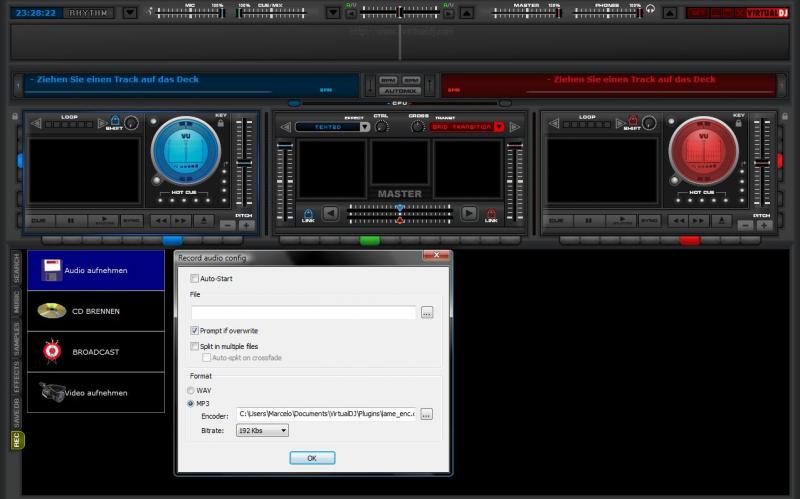Click the eject button on right deck
Viewport: 800px width, 499px height.
[x=721, y=221]
